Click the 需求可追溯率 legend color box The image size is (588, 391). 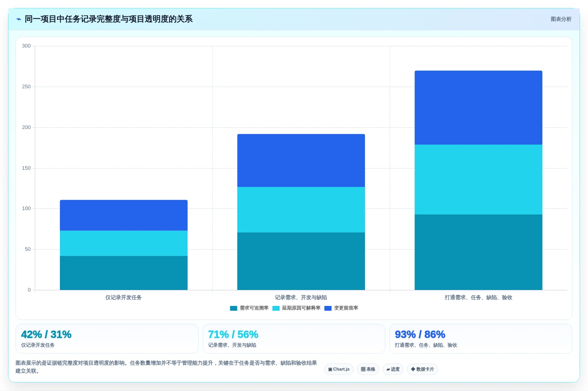(x=234, y=308)
